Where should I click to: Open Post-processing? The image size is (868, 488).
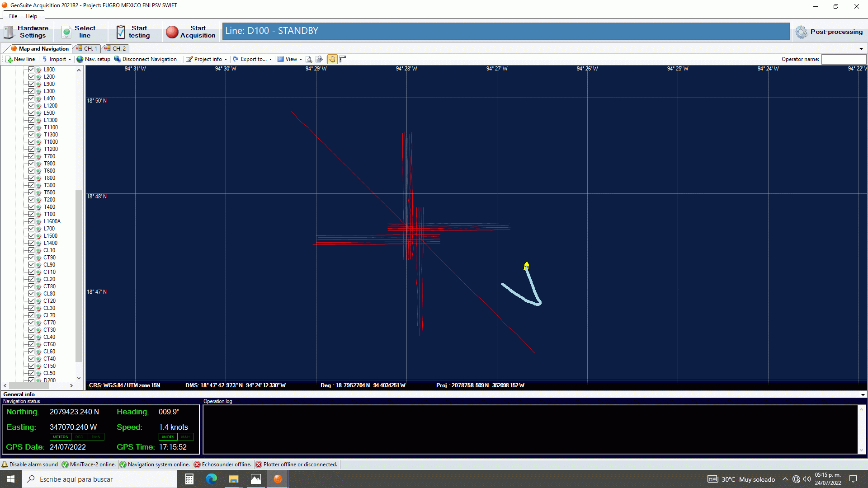coord(830,32)
